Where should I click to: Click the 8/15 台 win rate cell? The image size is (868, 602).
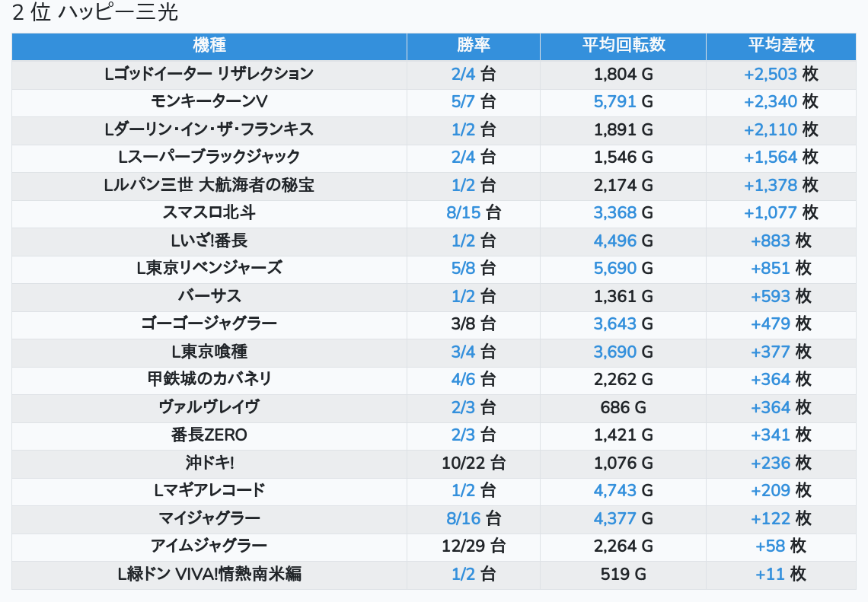click(x=474, y=212)
